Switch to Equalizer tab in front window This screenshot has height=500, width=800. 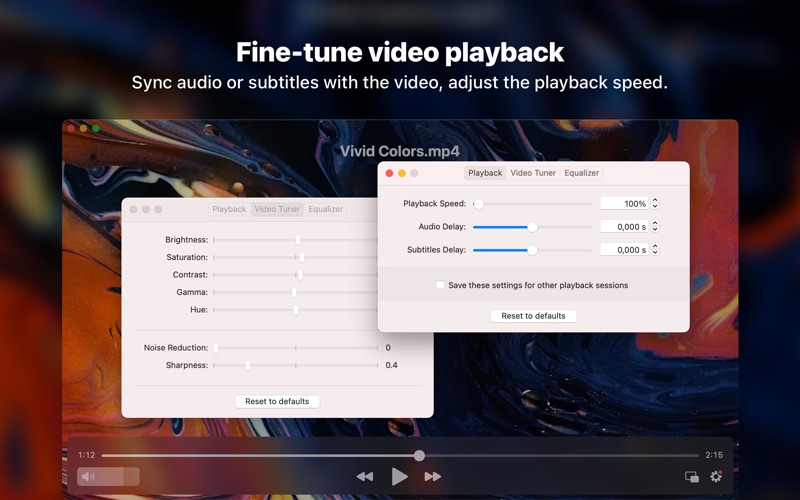pyautogui.click(x=581, y=173)
